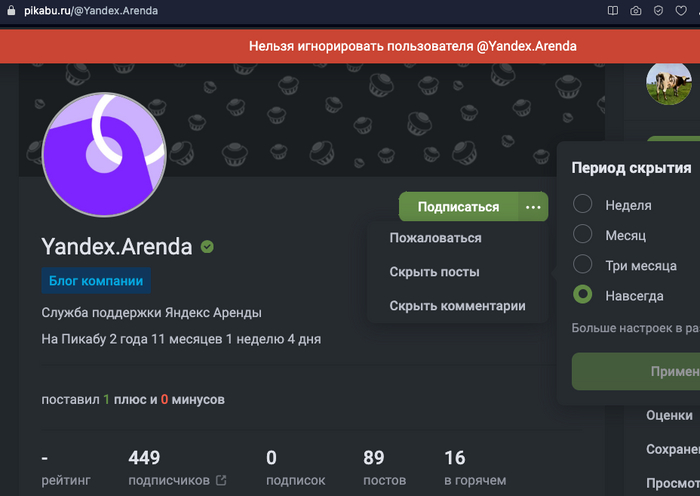Image resolution: width=700 pixels, height=496 pixels.
Task: Click the camera snapshot icon in browser bar
Action: pos(636,11)
